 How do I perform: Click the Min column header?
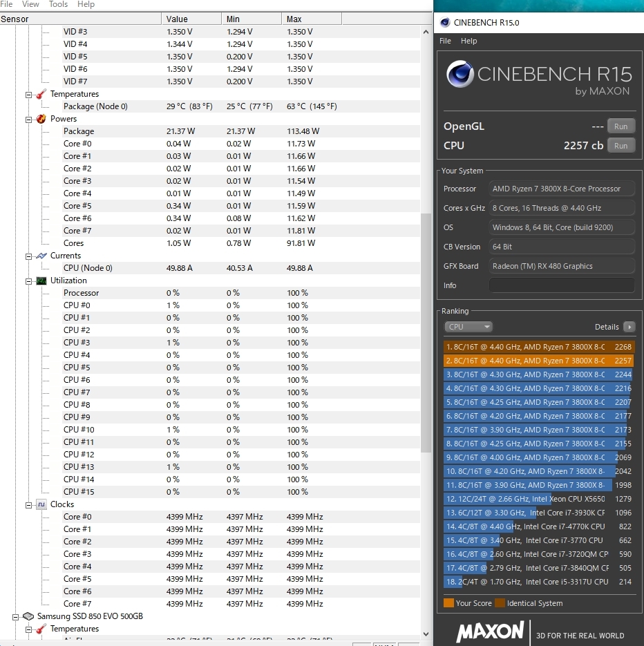pyautogui.click(x=252, y=19)
